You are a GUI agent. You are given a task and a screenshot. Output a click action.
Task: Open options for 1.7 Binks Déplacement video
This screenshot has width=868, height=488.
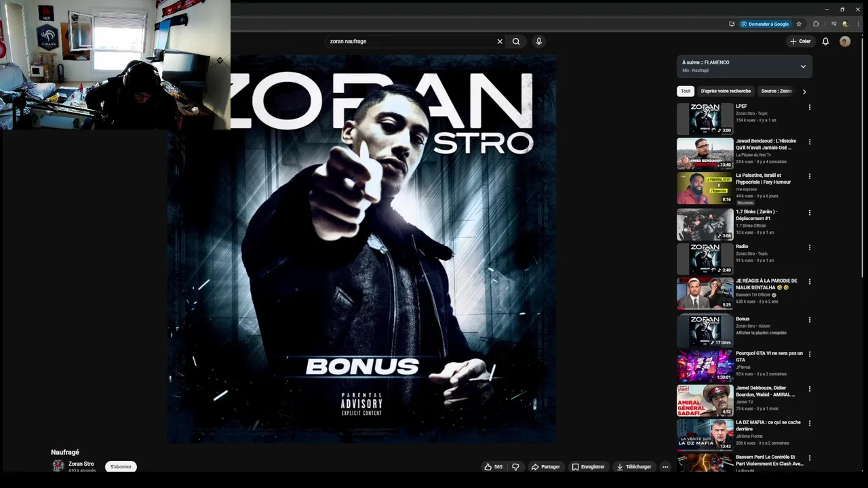pos(809,213)
